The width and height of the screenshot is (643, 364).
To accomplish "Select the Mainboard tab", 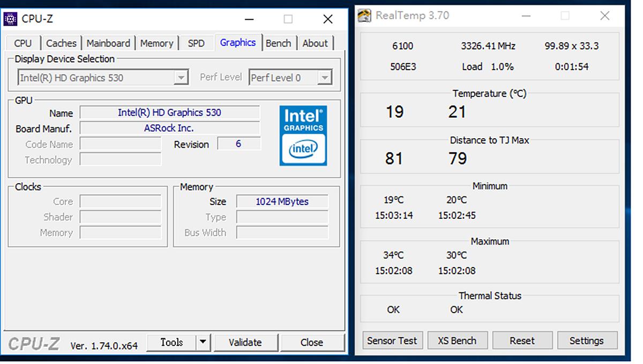I will [108, 43].
